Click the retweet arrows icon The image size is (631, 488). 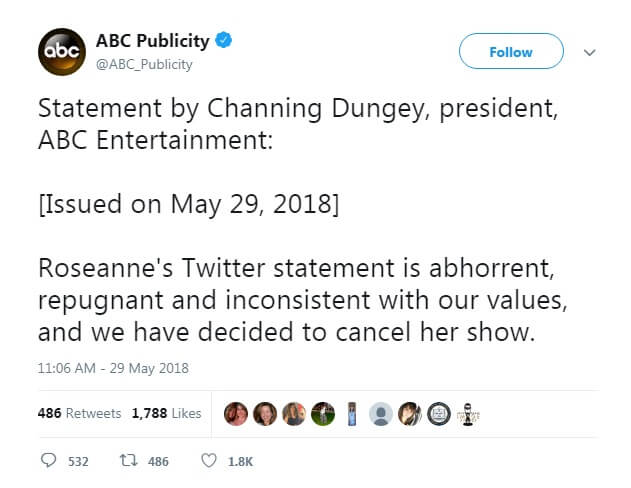(x=127, y=461)
